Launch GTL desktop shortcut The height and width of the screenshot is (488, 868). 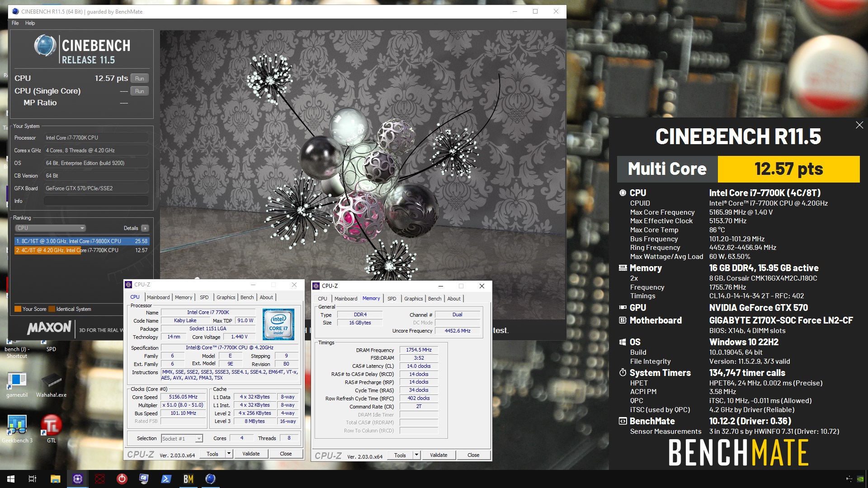pos(52,428)
